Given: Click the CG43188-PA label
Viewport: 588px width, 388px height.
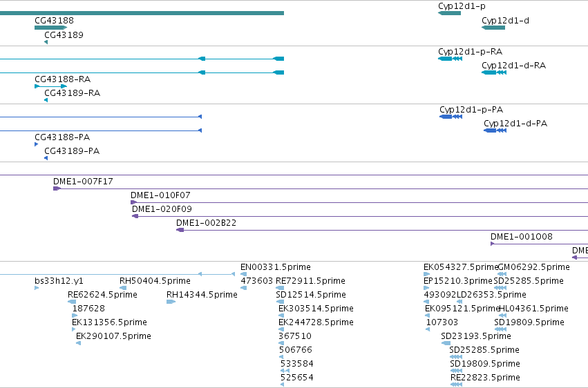Looking at the screenshot, I should click(62, 137).
